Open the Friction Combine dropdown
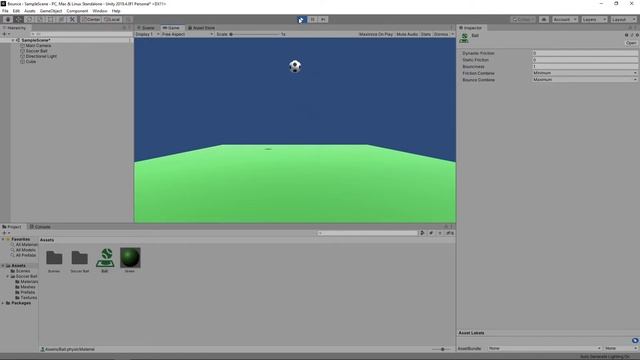This screenshot has height=360, width=640. [584, 73]
